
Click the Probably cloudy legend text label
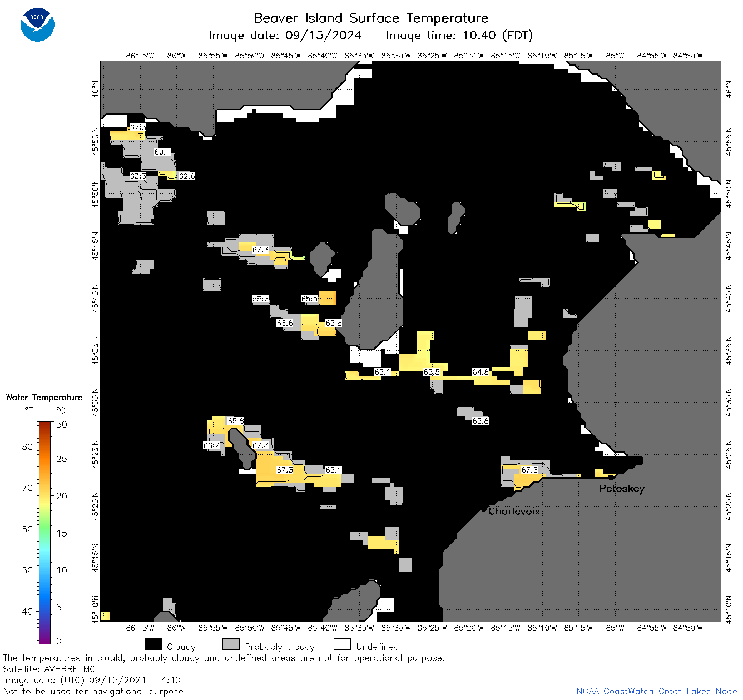(280, 647)
